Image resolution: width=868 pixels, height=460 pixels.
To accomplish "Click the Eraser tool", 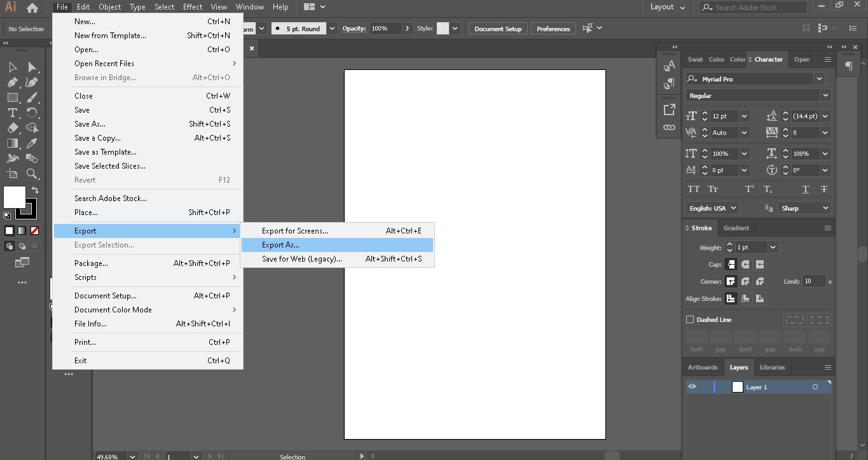I will click(12, 128).
